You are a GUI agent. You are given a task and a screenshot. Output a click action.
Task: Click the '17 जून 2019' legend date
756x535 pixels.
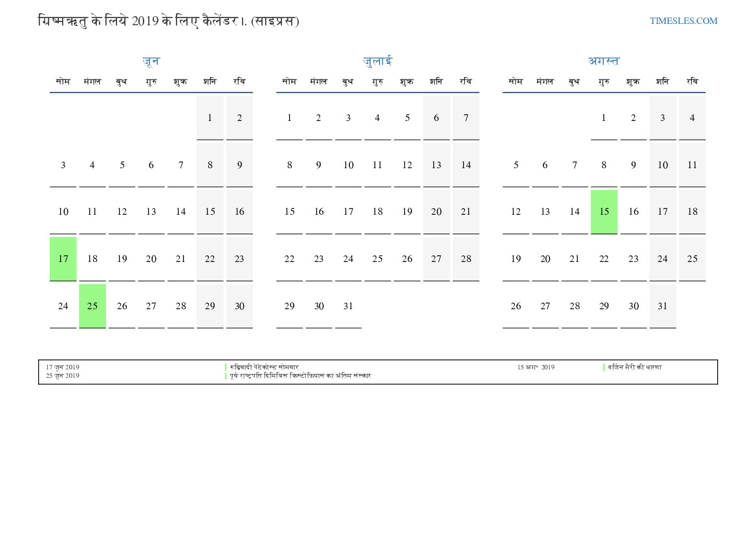click(63, 367)
